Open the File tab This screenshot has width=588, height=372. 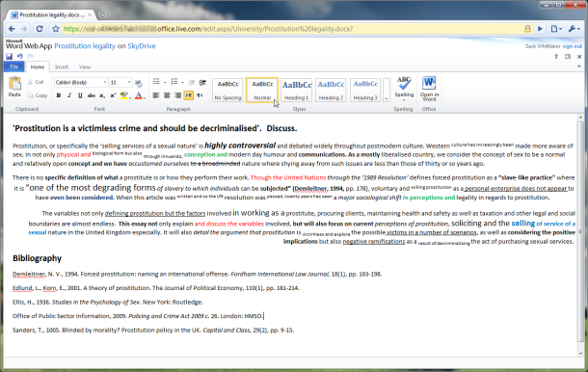pos(14,66)
